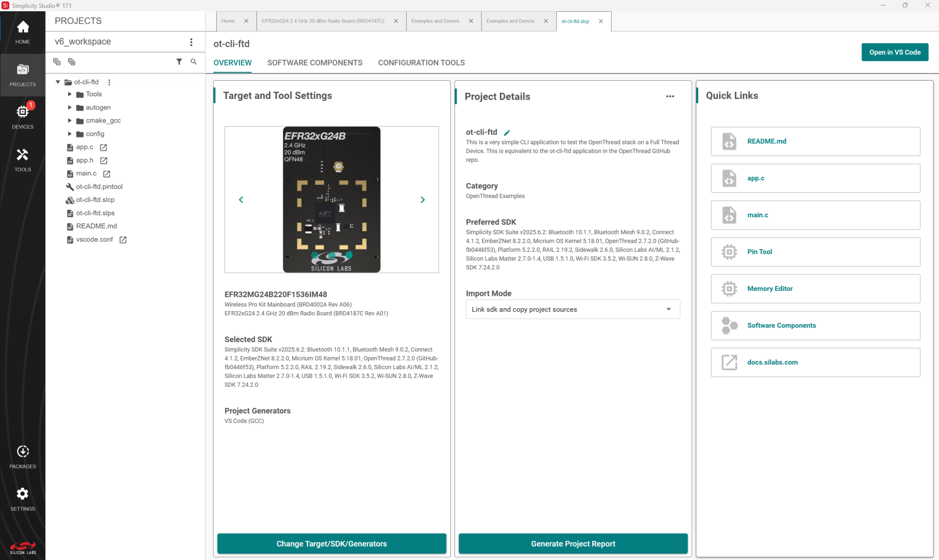
Task: Switch to Software Components tab
Action: pos(315,63)
